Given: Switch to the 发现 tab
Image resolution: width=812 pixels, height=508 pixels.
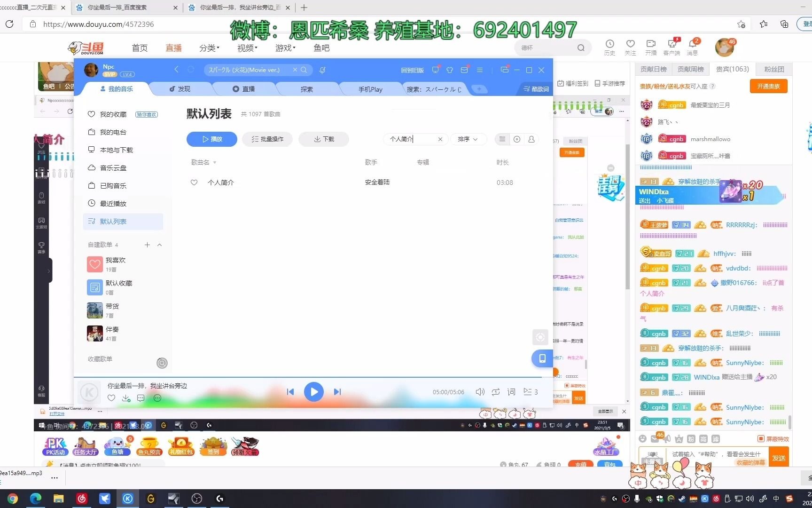Looking at the screenshot, I should [x=180, y=89].
